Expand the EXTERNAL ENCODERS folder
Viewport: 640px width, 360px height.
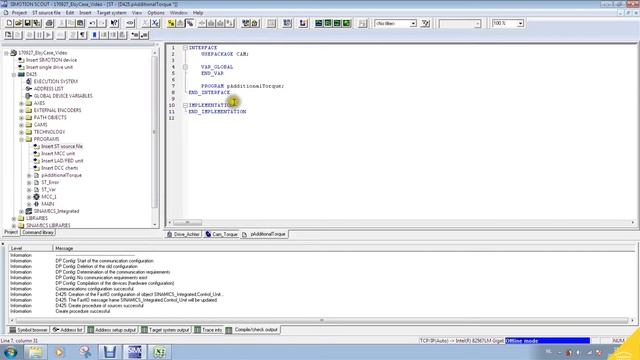(22, 111)
